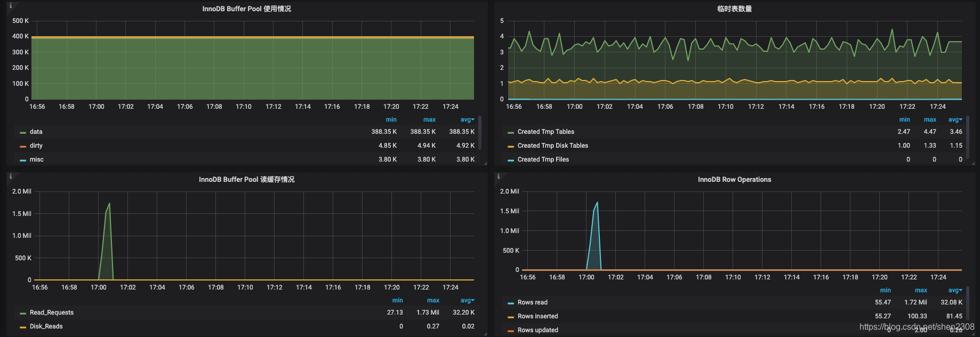This screenshot has height=337, width=980.
Task: Open info icon of InnoDB Buffer Pool 读缓存情况 panel
Action: [x=11, y=176]
